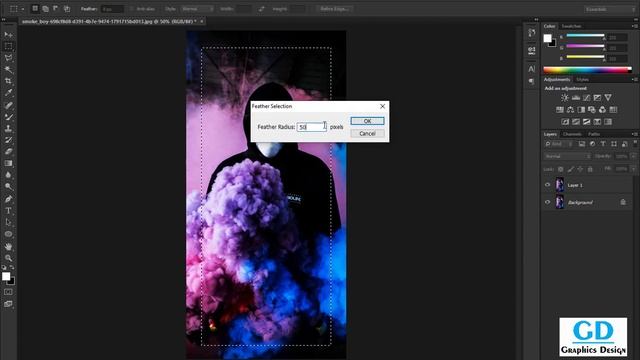The image size is (640, 360).
Task: Select the Crop tool
Action: point(8,81)
